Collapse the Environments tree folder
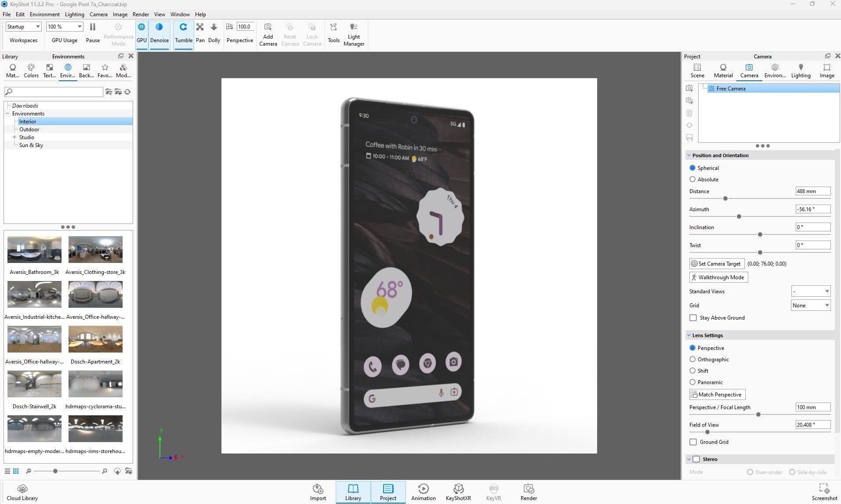841x504 pixels. tap(7, 113)
